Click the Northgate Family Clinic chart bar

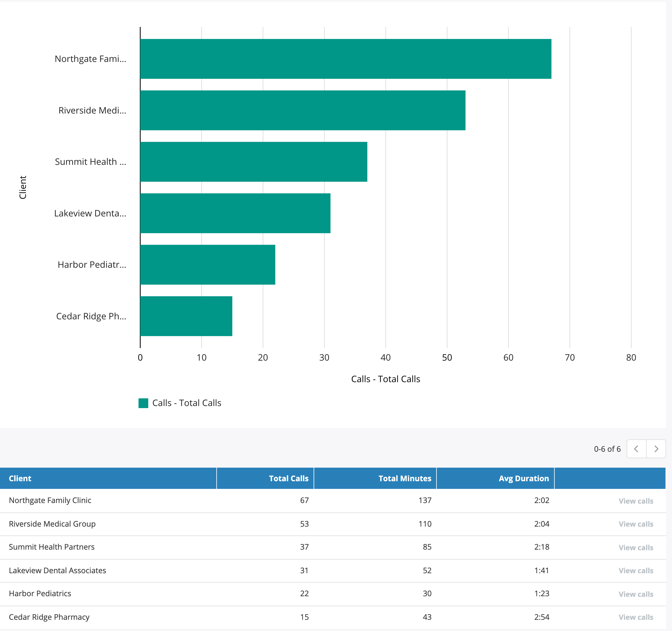(x=346, y=59)
